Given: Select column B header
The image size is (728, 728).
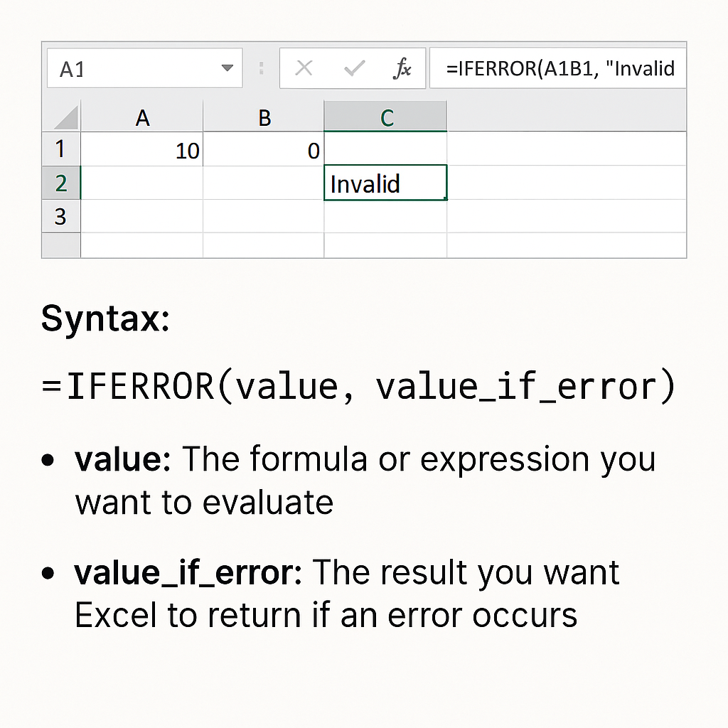Looking at the screenshot, I should pyautogui.click(x=264, y=117).
